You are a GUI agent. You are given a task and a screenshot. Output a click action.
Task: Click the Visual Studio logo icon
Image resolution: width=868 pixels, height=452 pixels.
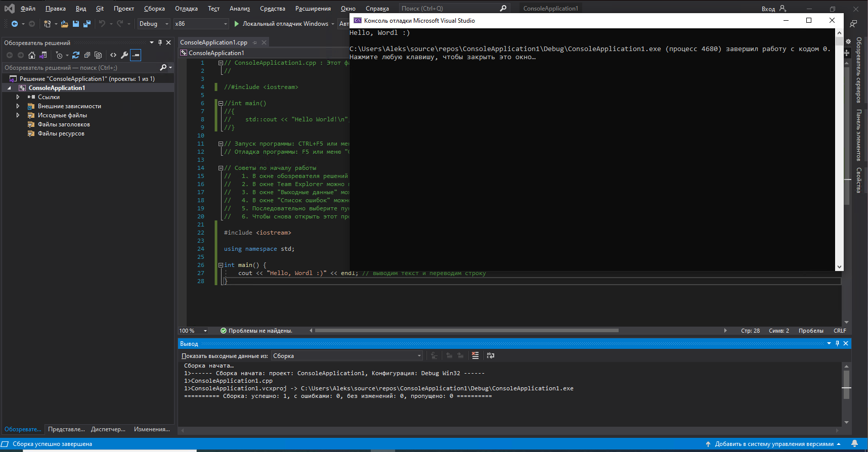(10, 8)
